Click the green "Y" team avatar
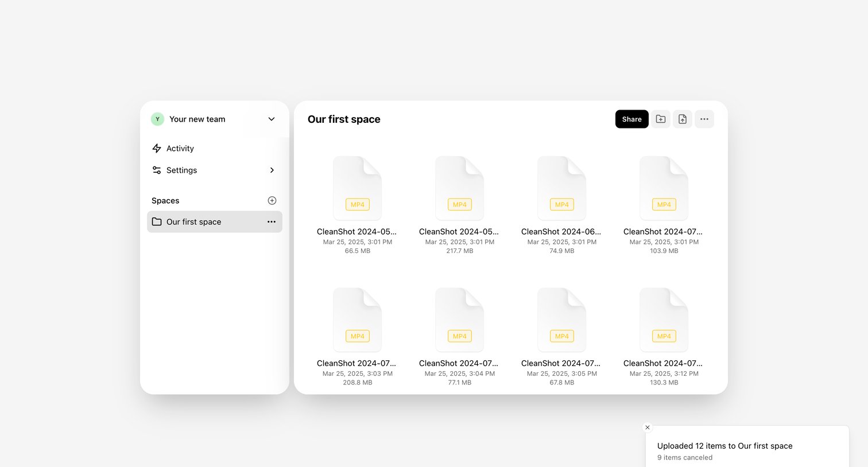Screen dimensions: 868x467 click(157, 119)
